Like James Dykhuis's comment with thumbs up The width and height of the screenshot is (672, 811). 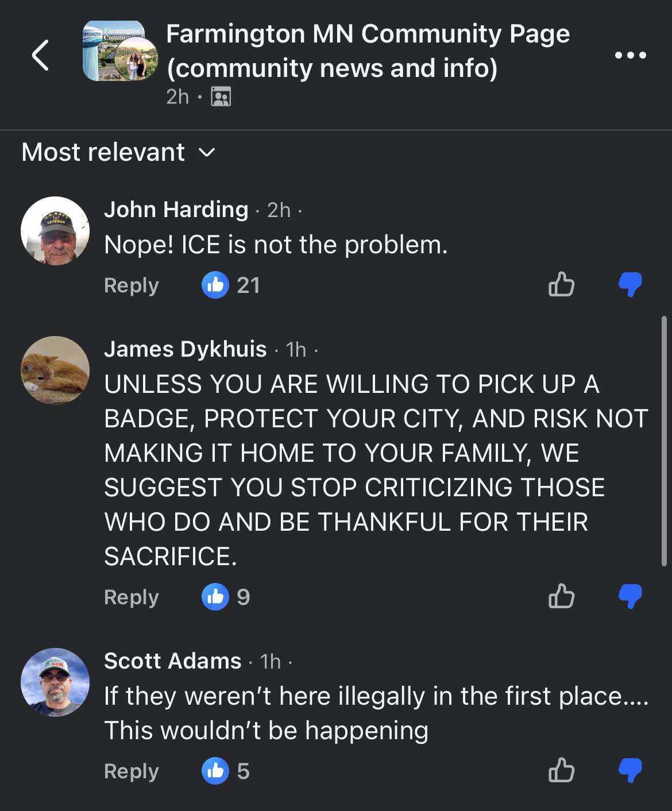point(561,597)
